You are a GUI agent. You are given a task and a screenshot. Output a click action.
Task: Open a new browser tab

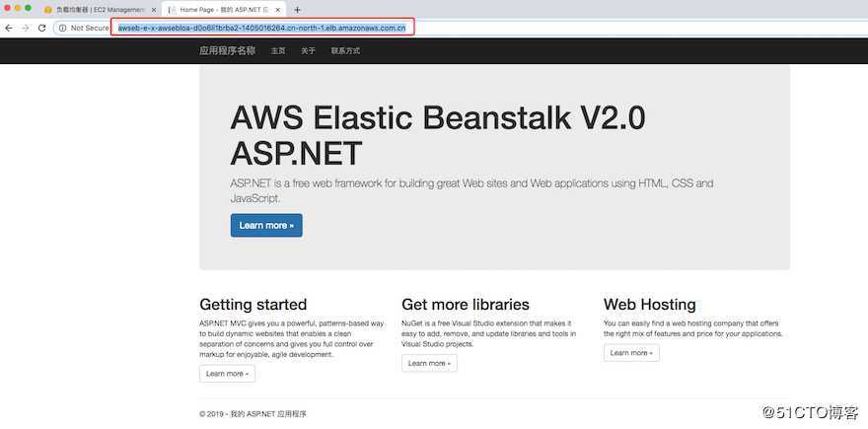pyautogui.click(x=297, y=9)
